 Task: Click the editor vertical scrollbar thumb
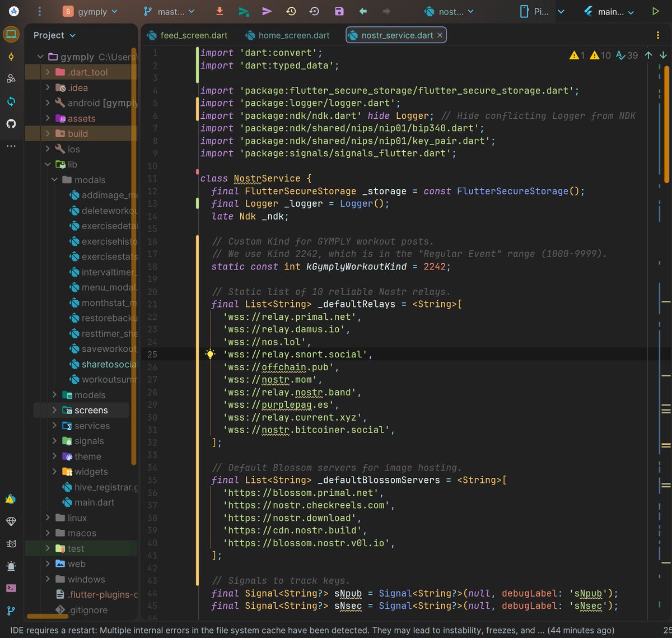666,124
